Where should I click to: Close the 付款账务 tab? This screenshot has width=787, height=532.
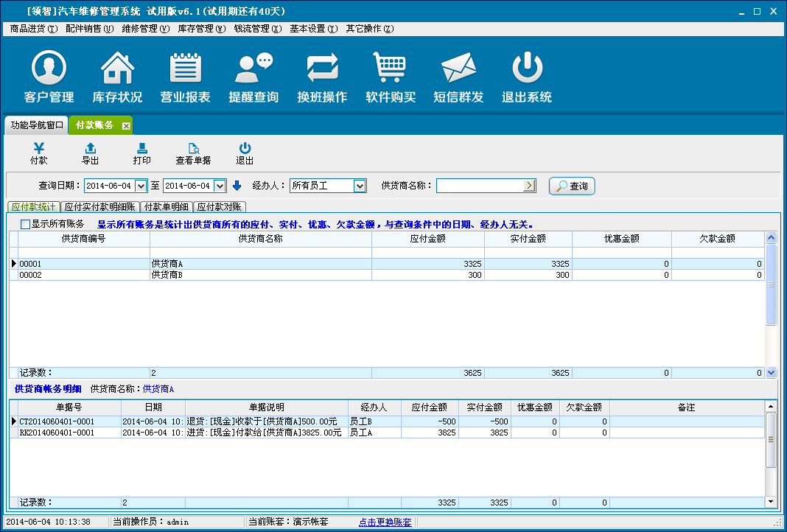126,125
